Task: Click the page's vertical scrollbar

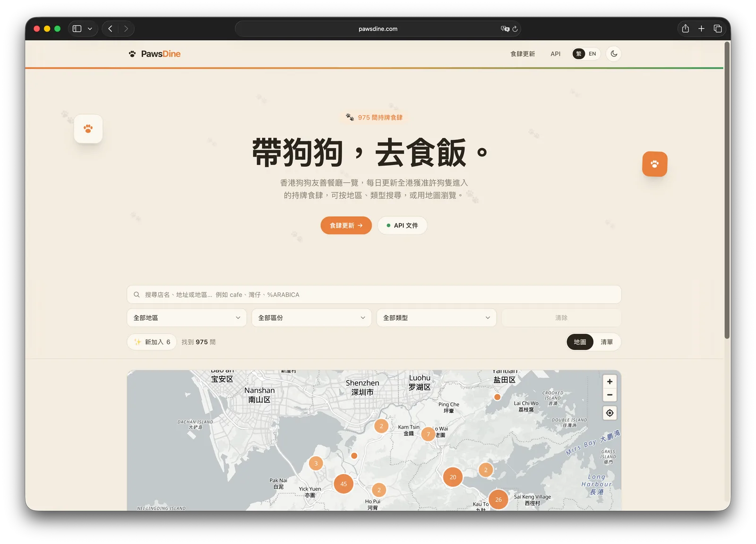Action: pyautogui.click(x=727, y=190)
